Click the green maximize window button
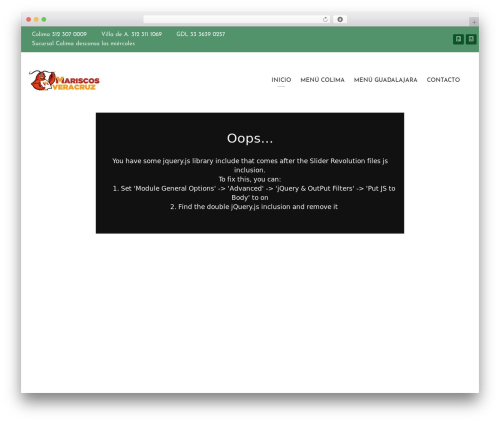The width and height of the screenshot is (500, 423). 44,19
